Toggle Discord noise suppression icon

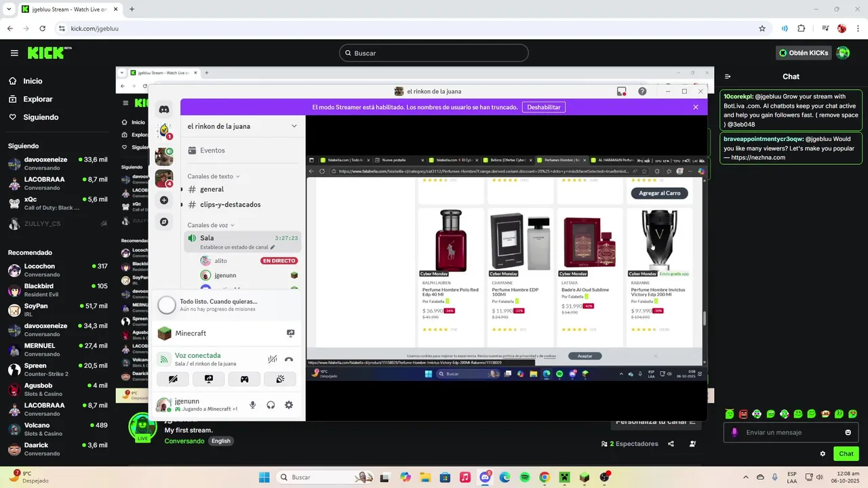[273, 359]
